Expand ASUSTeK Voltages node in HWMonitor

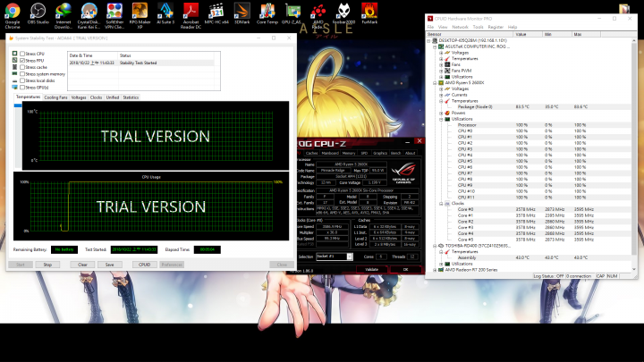point(441,53)
